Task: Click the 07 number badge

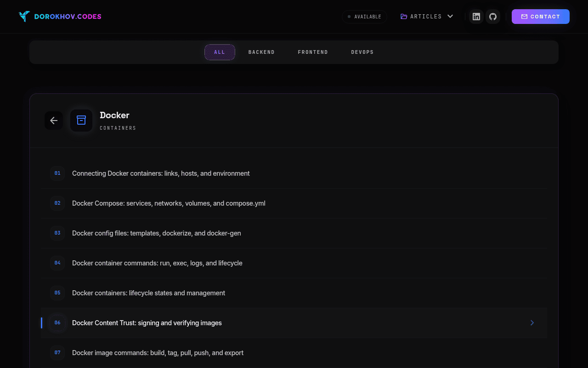Action: (x=57, y=353)
